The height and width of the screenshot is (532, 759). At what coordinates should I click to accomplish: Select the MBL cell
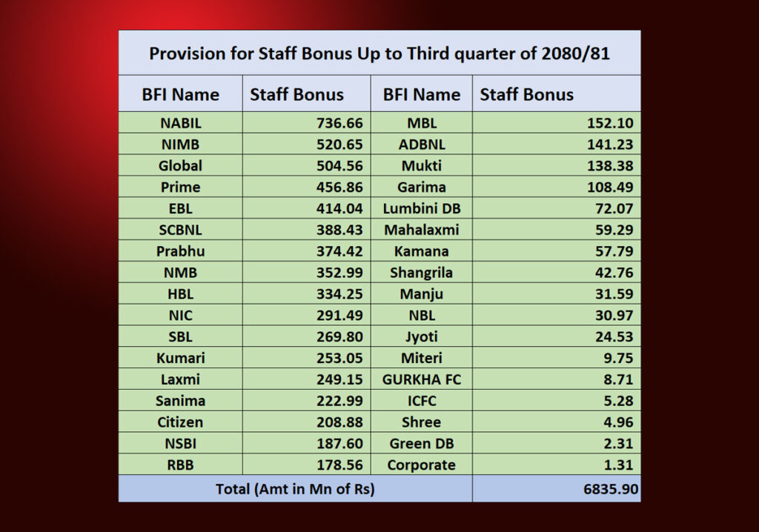click(421, 123)
